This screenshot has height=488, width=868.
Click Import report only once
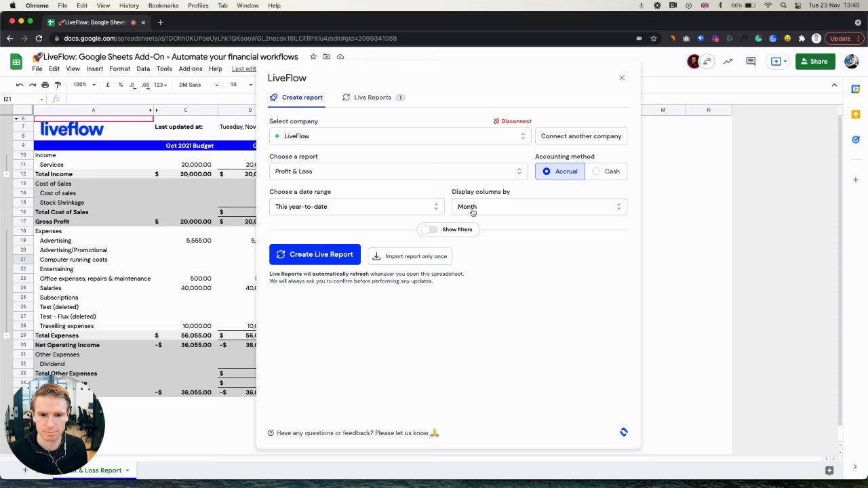tap(410, 256)
